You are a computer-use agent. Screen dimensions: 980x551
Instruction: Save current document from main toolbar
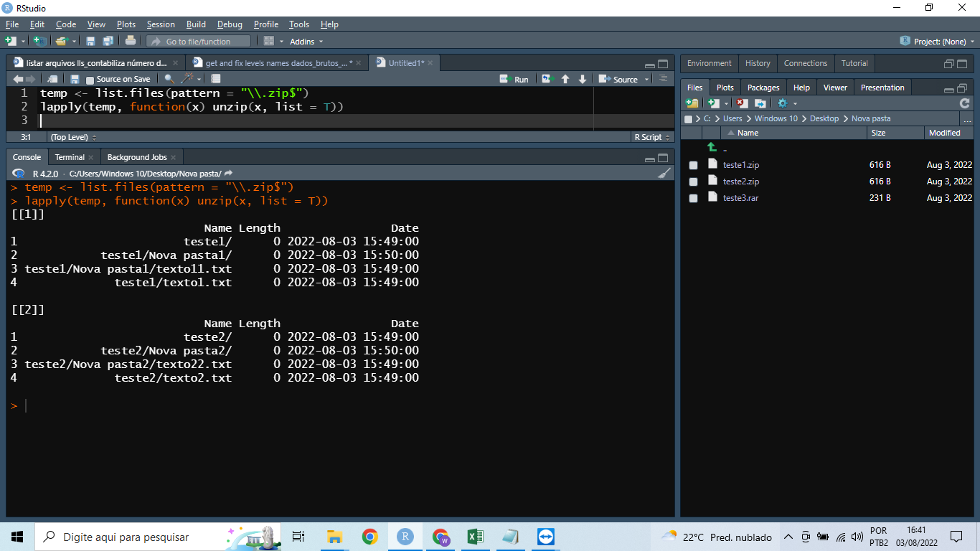click(x=91, y=42)
